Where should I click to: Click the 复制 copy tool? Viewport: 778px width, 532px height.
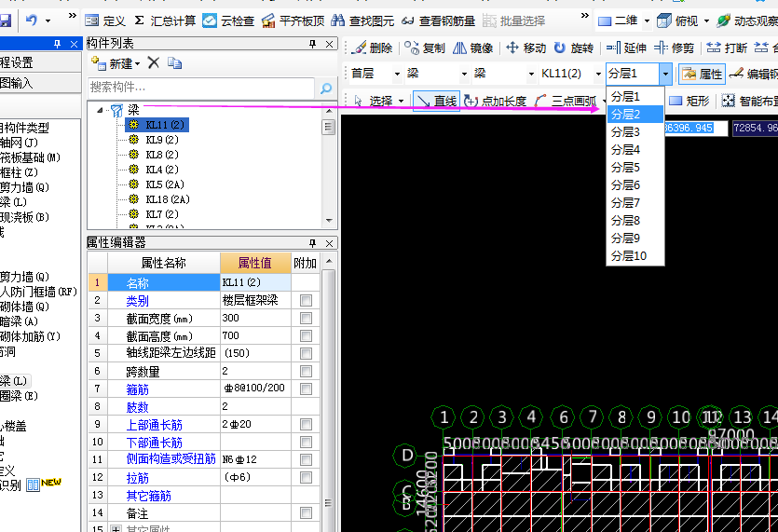[x=425, y=48]
